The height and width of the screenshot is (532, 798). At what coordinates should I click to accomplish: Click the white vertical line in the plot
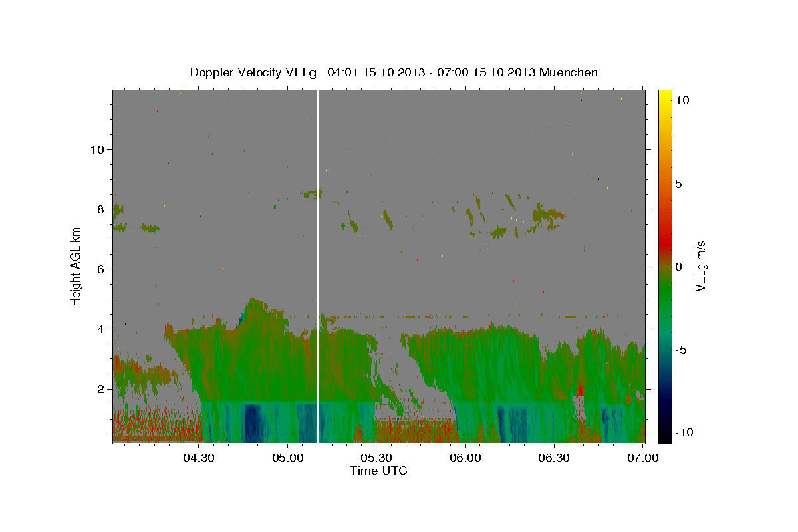[x=318, y=266]
